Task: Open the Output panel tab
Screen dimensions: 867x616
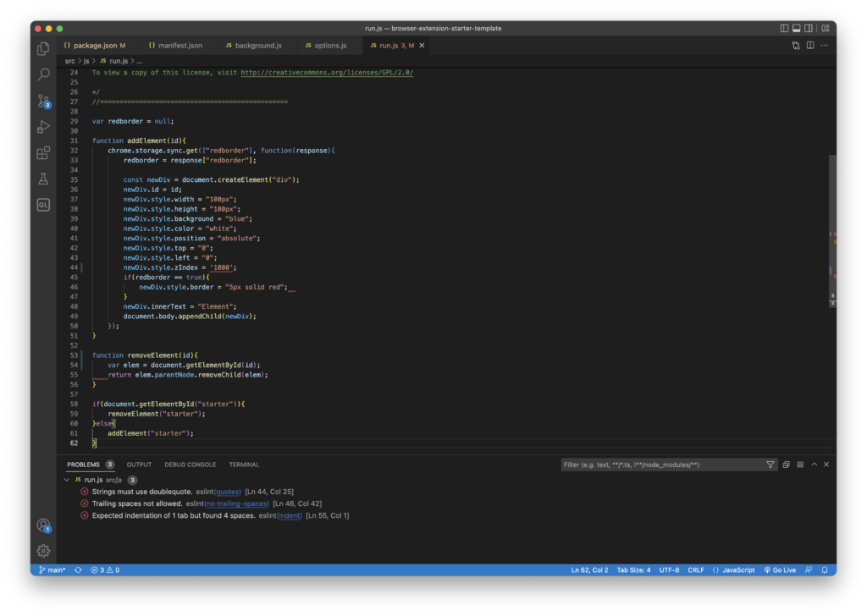Action: tap(139, 465)
